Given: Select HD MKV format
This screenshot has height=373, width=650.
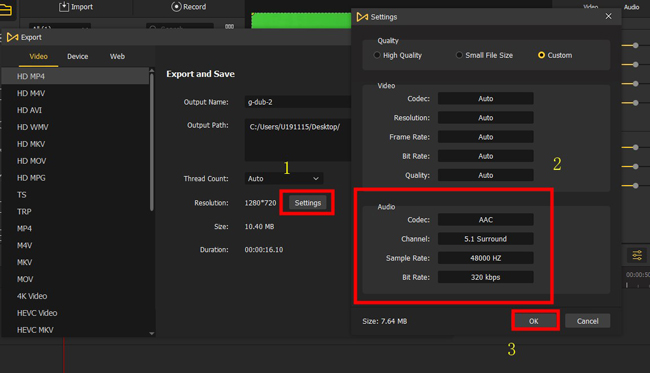Looking at the screenshot, I should pyautogui.click(x=75, y=144).
